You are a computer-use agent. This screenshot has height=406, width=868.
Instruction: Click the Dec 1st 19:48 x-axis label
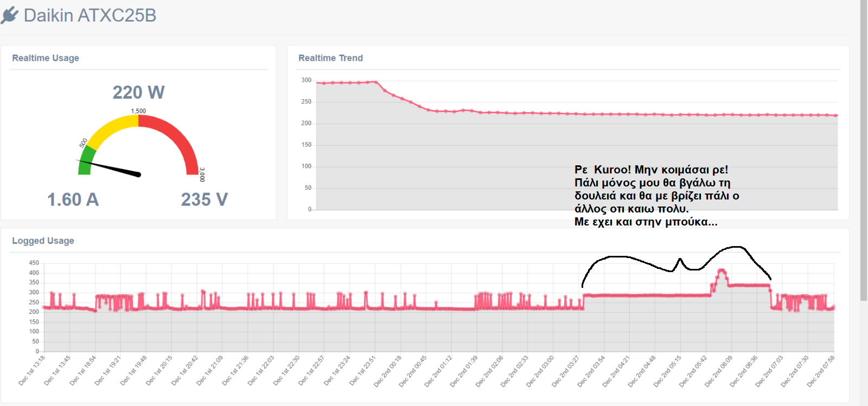pos(134,370)
